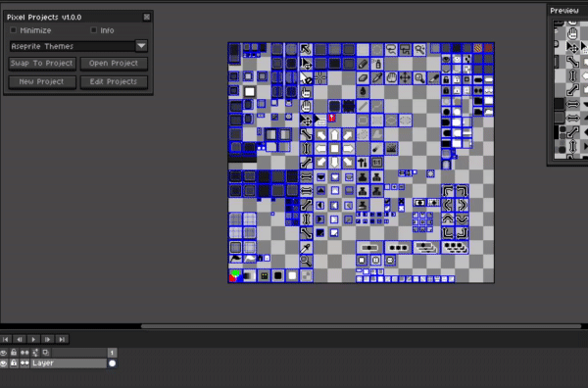Viewport: 588px width, 388px height.
Task: Select the first cel of Layer
Action: tap(112, 364)
